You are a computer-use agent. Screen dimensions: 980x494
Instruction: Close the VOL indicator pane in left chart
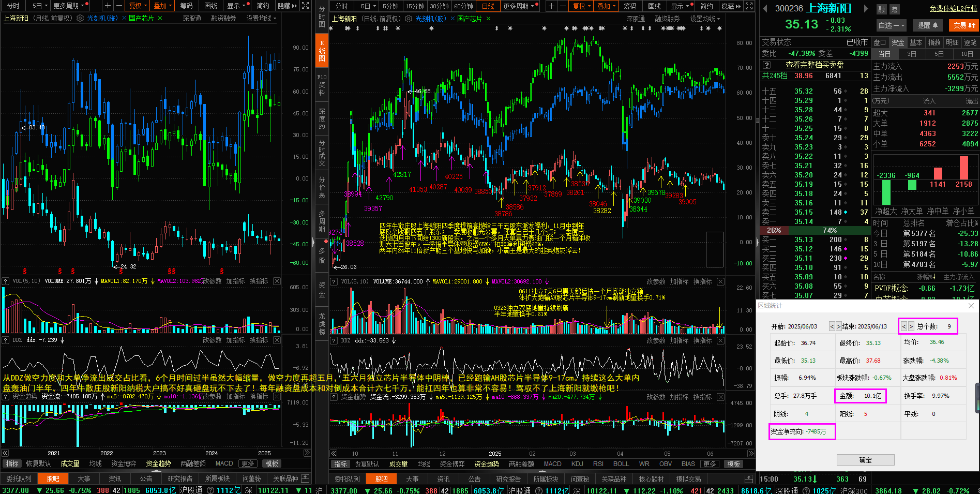pos(277,281)
